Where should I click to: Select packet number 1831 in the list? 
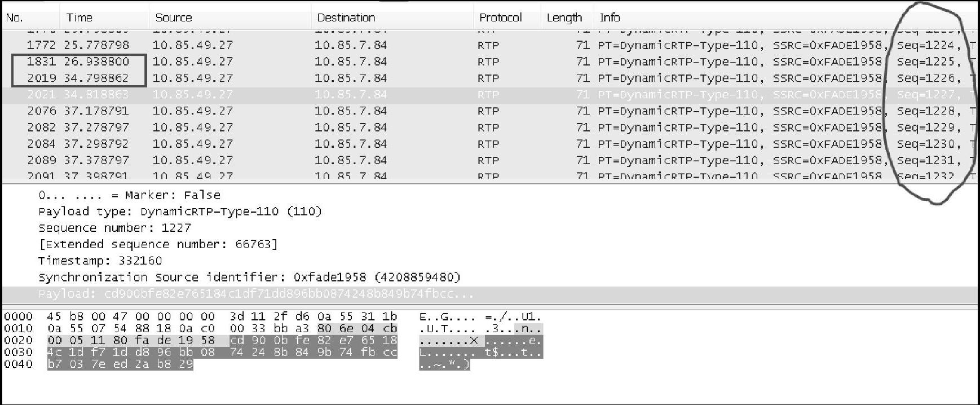(490, 61)
